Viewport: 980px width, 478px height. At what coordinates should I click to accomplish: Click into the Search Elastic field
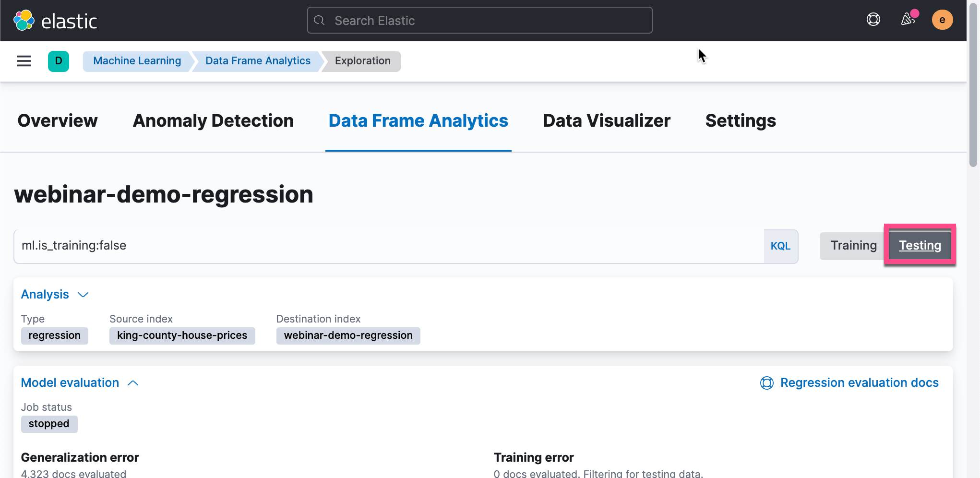(x=479, y=20)
